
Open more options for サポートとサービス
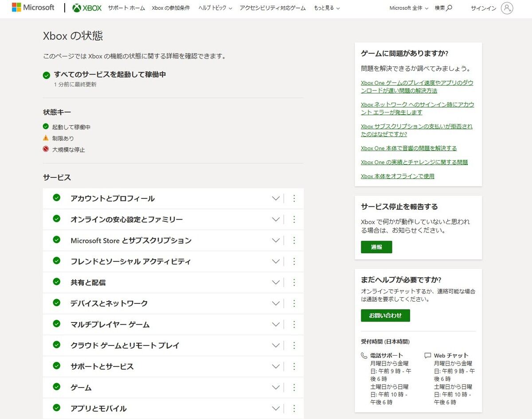[294, 366]
